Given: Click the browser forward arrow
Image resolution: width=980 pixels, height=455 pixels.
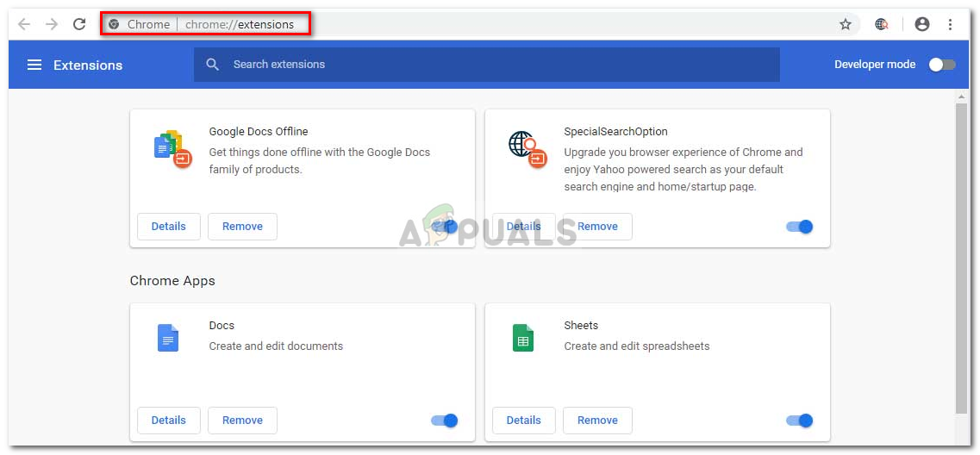Looking at the screenshot, I should point(51,24).
